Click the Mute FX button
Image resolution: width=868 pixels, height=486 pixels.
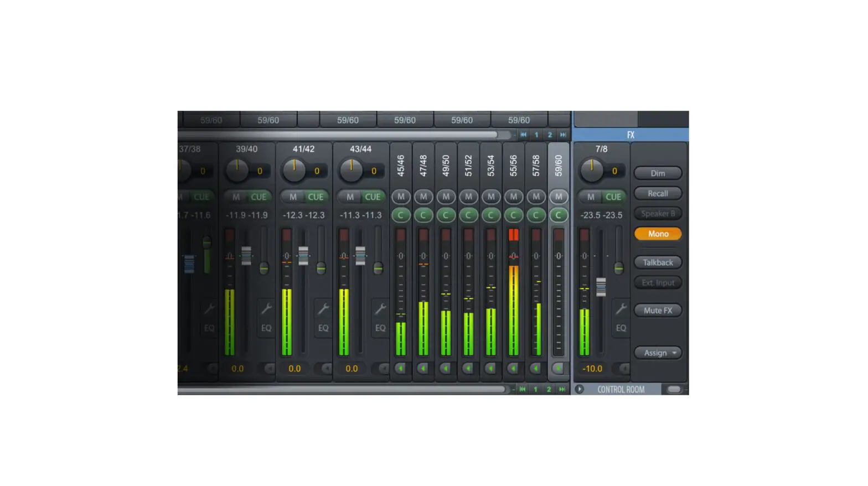click(658, 311)
